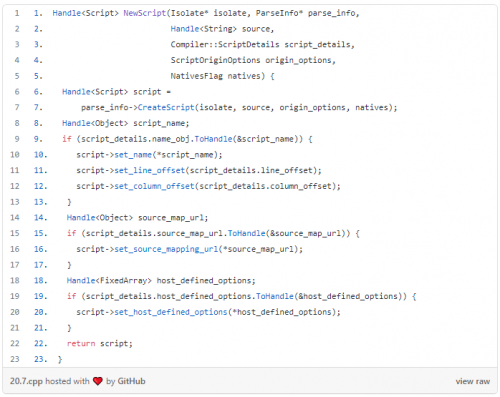Click the NewScript function name
The width and height of the screenshot is (500, 397).
(145, 13)
